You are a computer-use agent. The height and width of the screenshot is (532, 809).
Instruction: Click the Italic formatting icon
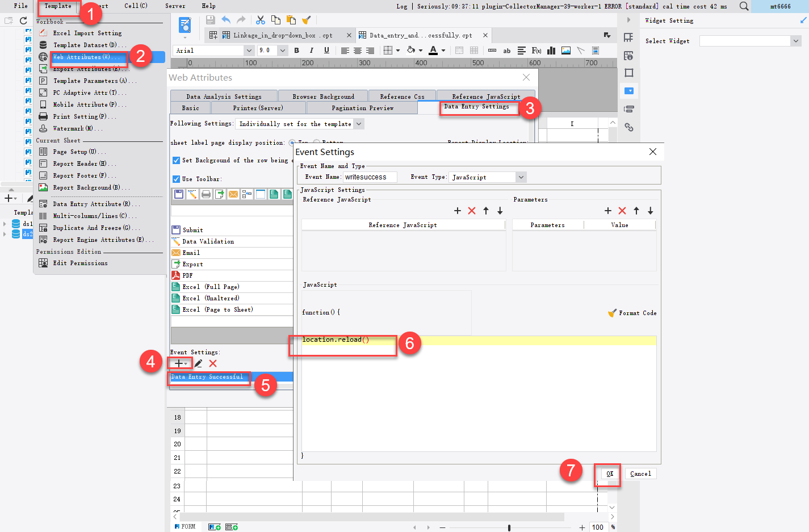(311, 51)
